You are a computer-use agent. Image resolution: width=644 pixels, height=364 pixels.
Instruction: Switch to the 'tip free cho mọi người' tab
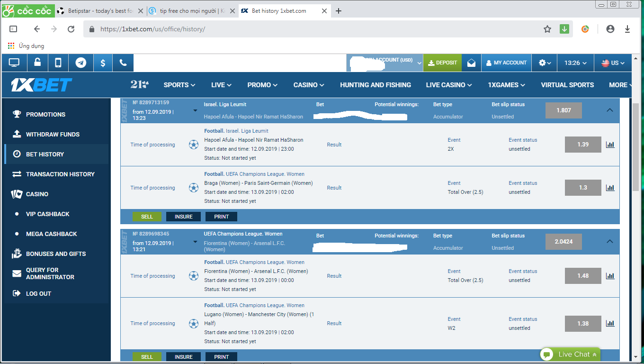coord(191,11)
